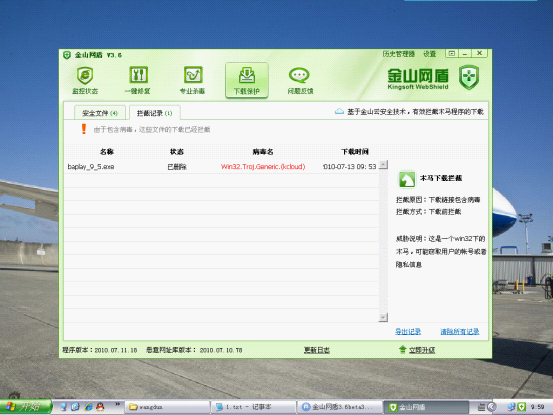553x415 pixels.
Task: Open the 专业杀毒 antivirus section
Action: (192, 80)
